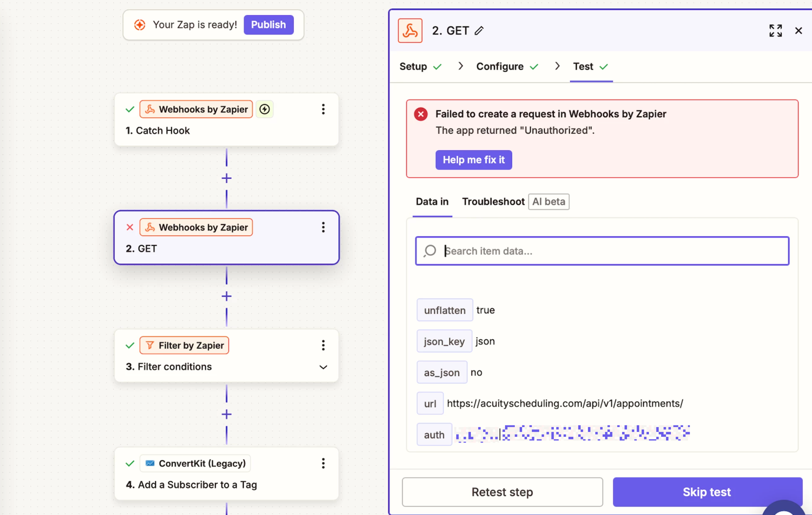The width and height of the screenshot is (812, 515).
Task: Focus the Search item data field
Action: point(602,251)
